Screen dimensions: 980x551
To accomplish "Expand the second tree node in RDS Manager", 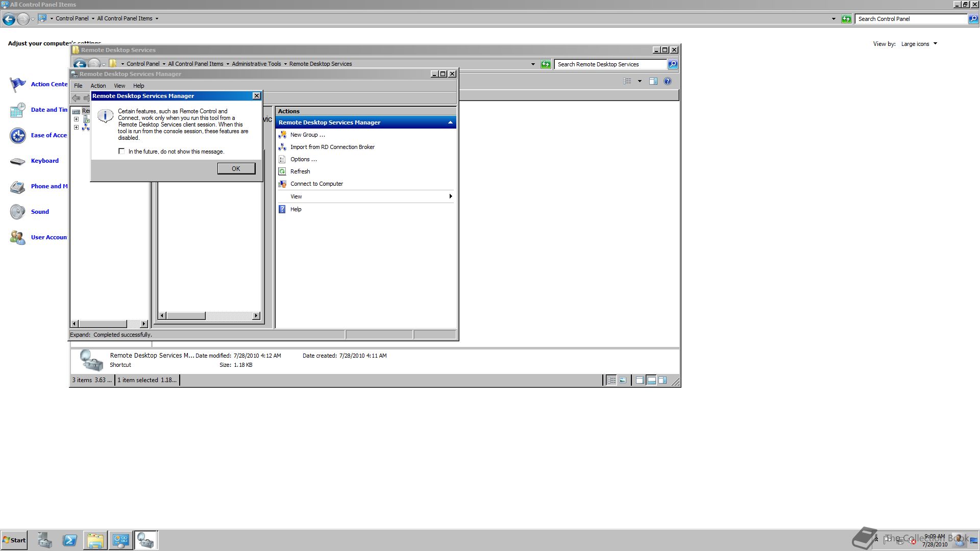I will coord(76,128).
